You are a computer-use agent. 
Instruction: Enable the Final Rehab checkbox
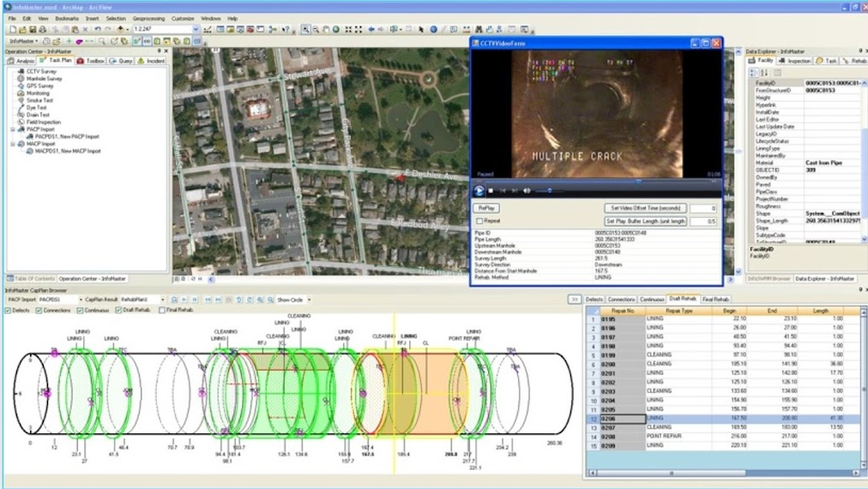click(x=161, y=310)
